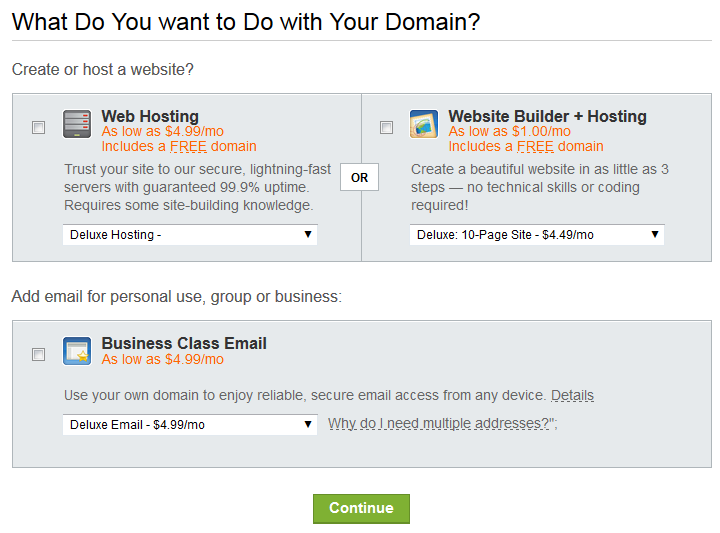Tick the Web Hosting checkbox

coord(39,127)
